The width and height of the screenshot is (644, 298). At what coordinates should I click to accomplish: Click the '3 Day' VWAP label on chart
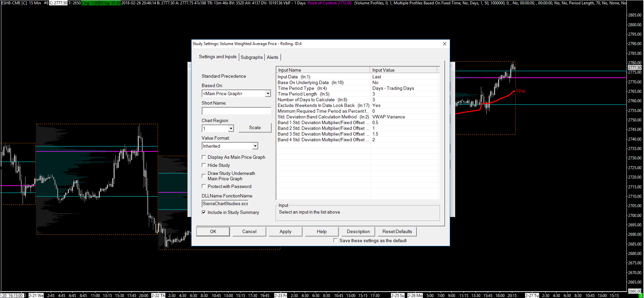click(521, 91)
